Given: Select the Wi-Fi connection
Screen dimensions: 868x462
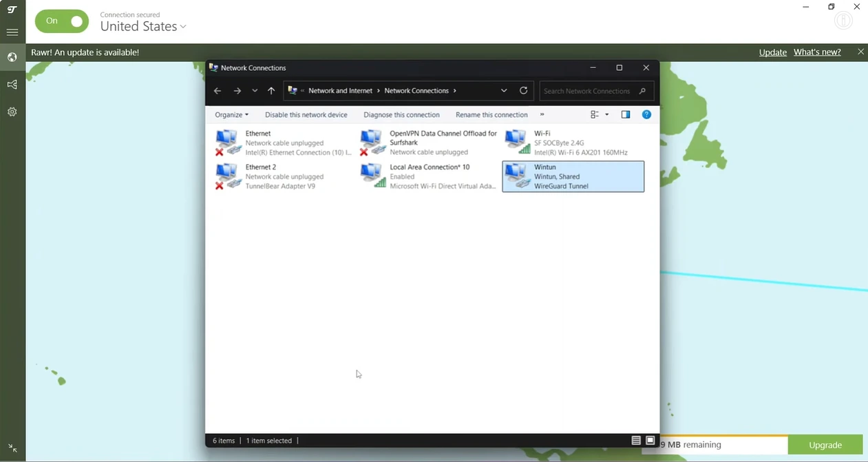Looking at the screenshot, I should tap(573, 143).
